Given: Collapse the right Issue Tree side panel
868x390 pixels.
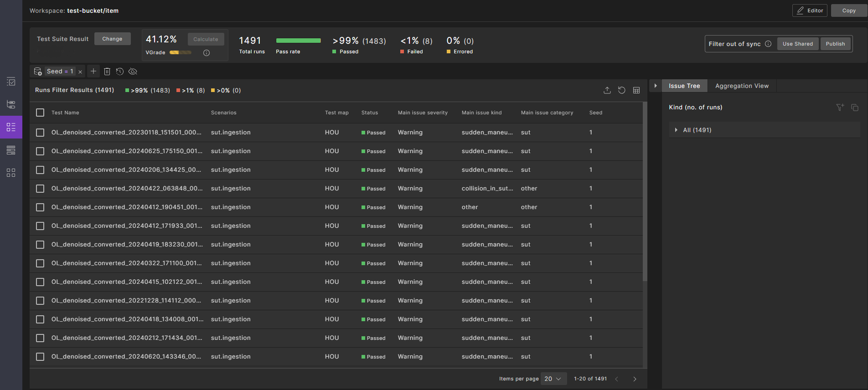Looking at the screenshot, I should click(x=655, y=86).
